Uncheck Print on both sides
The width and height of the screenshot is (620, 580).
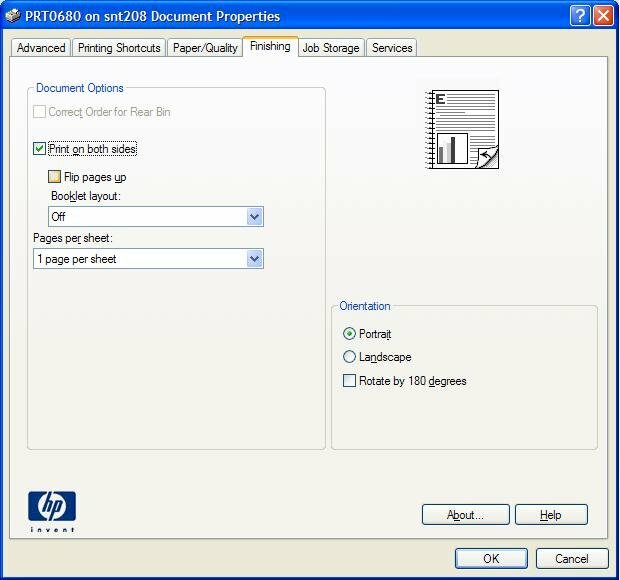(40, 149)
